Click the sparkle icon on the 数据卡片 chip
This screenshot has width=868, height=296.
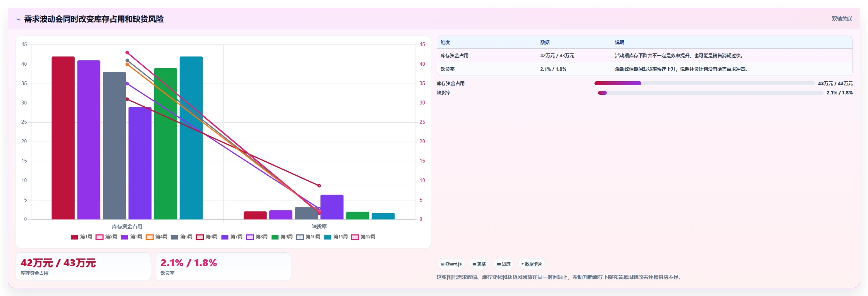tap(523, 264)
